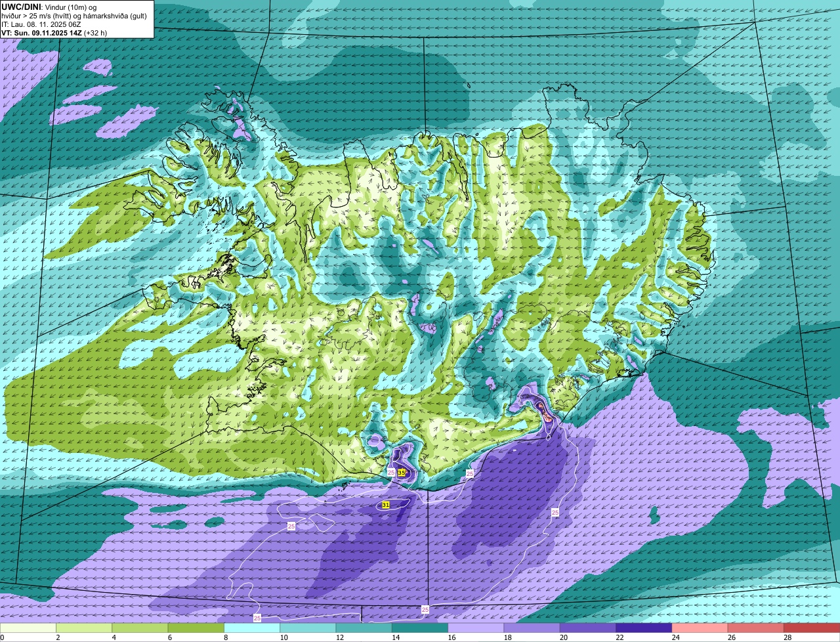This screenshot has height=642, width=840.
Task: Click the 24–26 m/s pink legend swatch
Action: click(700, 628)
